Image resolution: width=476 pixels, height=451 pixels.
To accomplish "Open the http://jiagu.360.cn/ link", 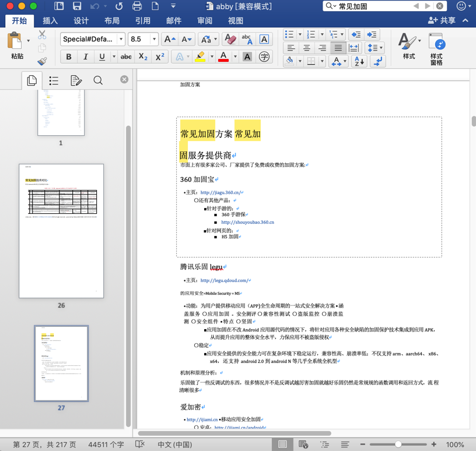I will (220, 193).
